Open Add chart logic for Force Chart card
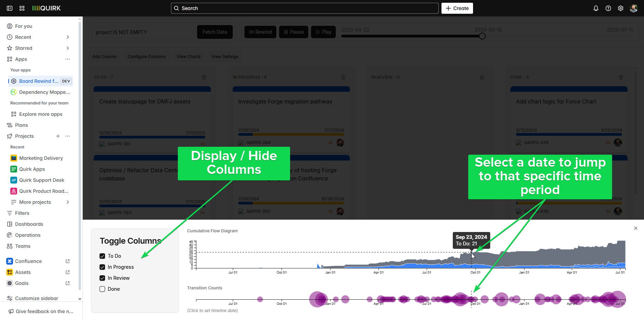The image size is (644, 321). pyautogui.click(x=569, y=119)
